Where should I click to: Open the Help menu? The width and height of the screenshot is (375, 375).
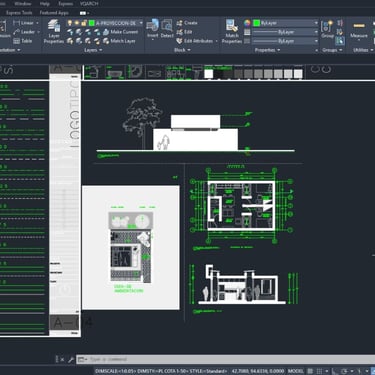point(45,4)
